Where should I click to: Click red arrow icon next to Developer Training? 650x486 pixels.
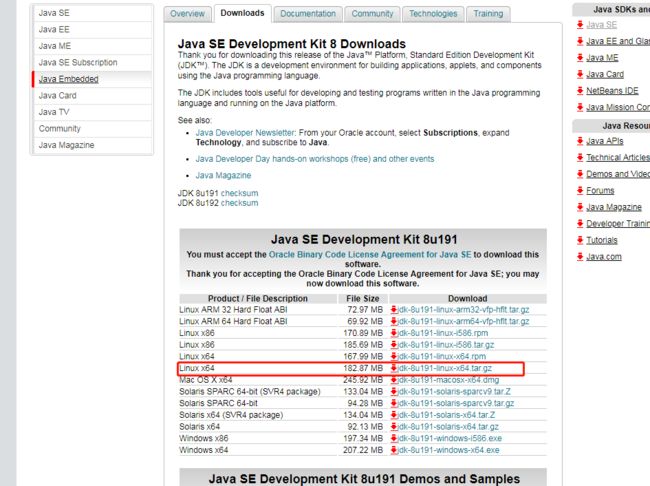pos(580,224)
